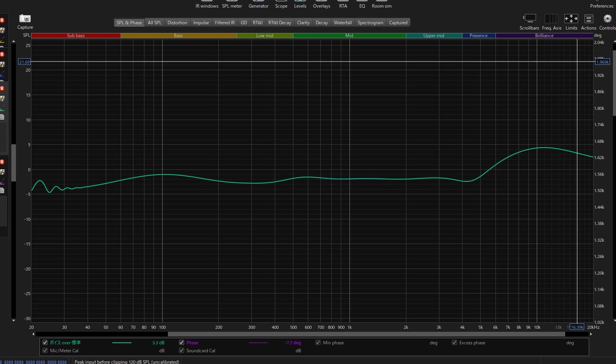Disable the Mic/Meter Cal checkbox
The height and width of the screenshot is (364, 616).
(x=45, y=351)
